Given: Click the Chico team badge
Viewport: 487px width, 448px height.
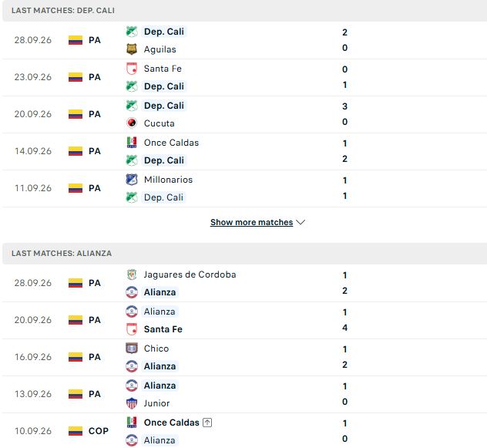Looking at the screenshot, I should tap(132, 349).
